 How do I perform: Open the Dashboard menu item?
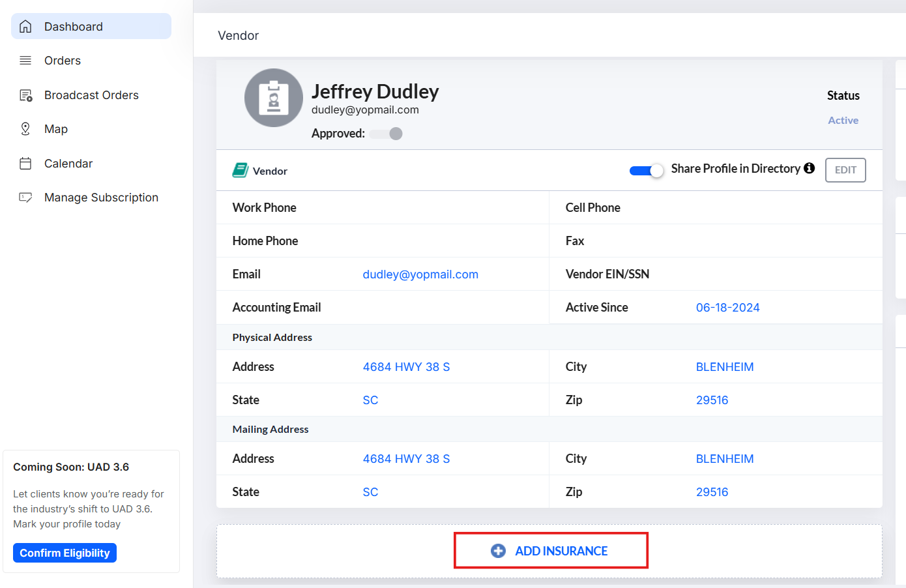(x=91, y=26)
